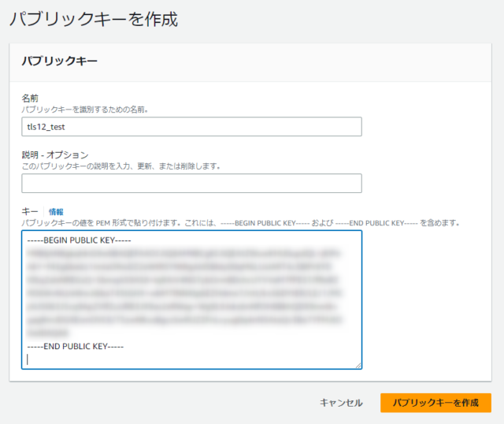The height and width of the screenshot is (424, 504).
Task: Click the panel header パブリックキー
Action: coord(60,61)
